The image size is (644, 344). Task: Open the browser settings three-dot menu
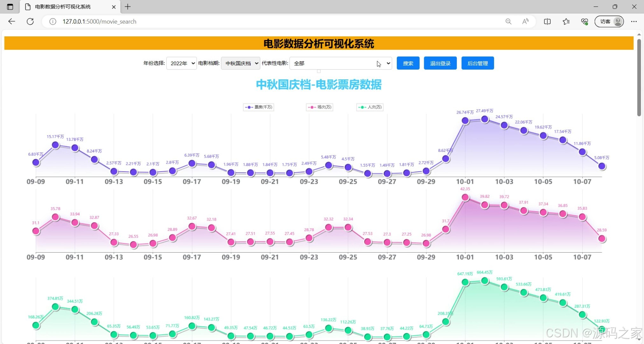click(x=634, y=21)
